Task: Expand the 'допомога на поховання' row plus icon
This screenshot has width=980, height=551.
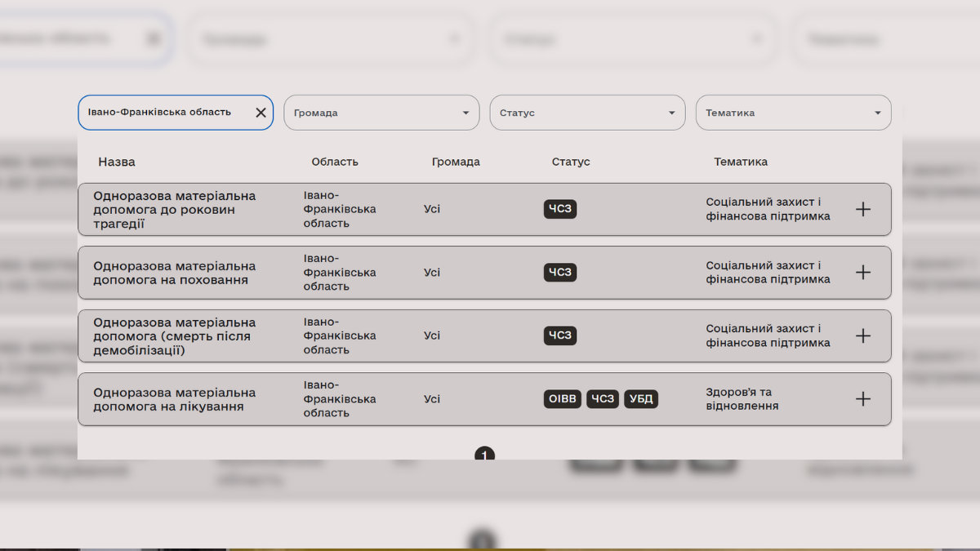Action: 862,273
